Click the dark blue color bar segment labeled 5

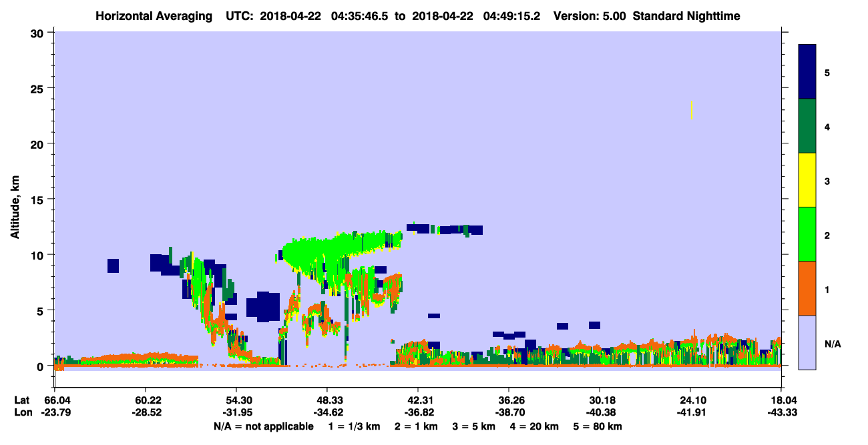tap(807, 72)
